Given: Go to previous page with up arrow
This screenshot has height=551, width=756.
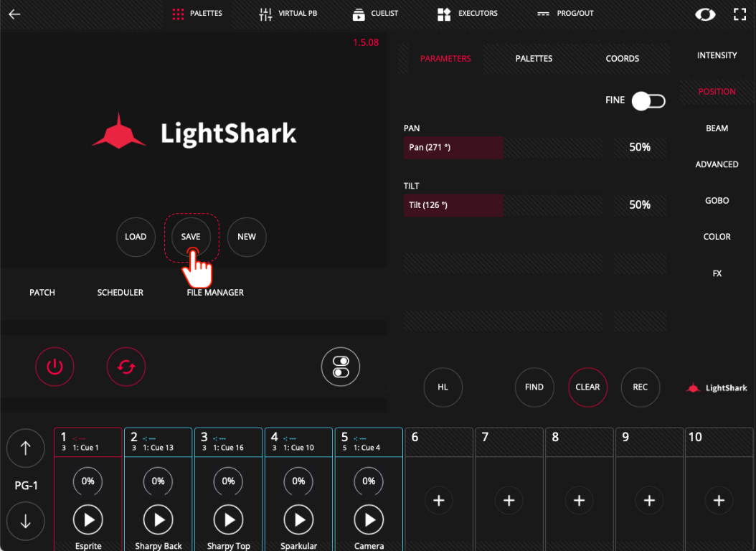Looking at the screenshot, I should point(26,448).
